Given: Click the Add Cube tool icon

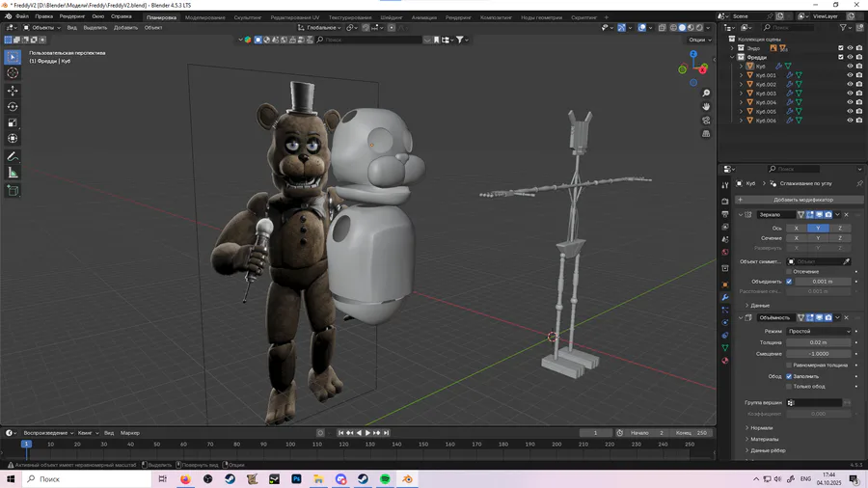Looking at the screenshot, I should 13,191.
